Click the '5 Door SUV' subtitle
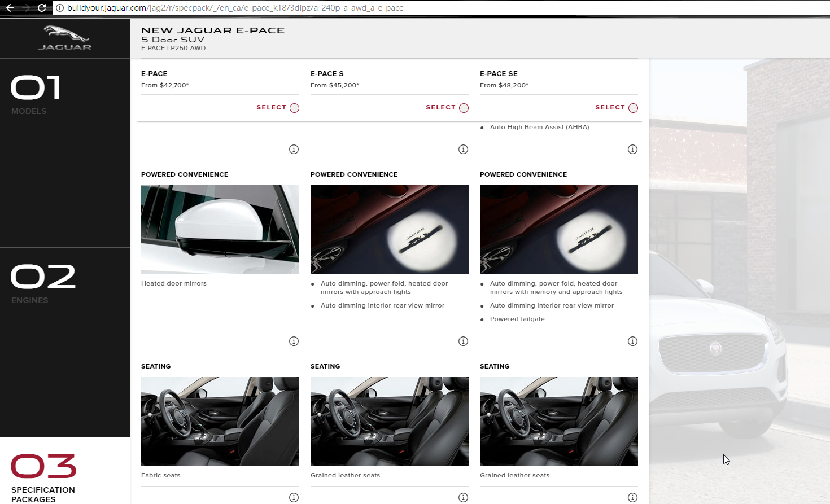830x504 pixels. pyautogui.click(x=173, y=40)
